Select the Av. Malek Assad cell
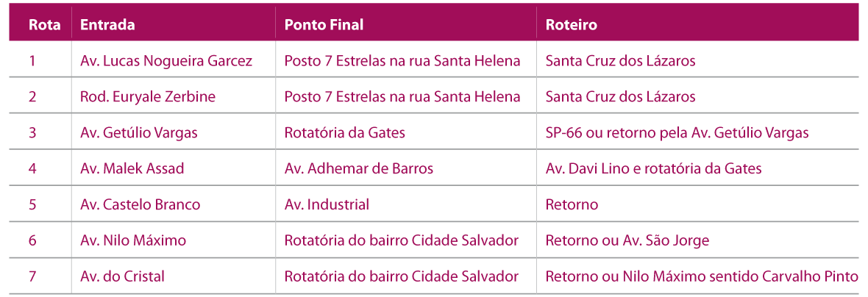This screenshot has width=868, height=297. (132, 168)
